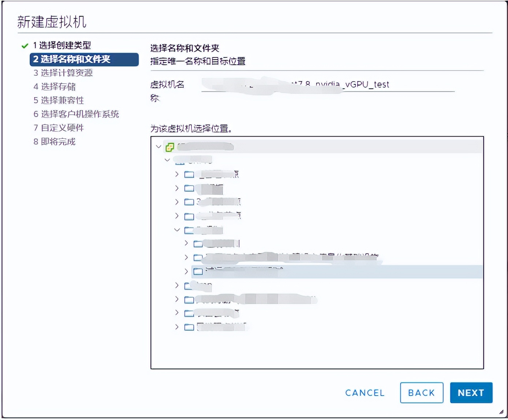Open step 5 选择兼容性
Viewport: 508px width, 420px height.
pyautogui.click(x=59, y=100)
